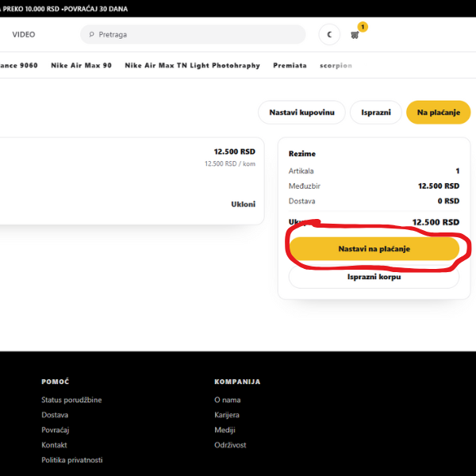Click the Na plaćanje button

pos(438,113)
